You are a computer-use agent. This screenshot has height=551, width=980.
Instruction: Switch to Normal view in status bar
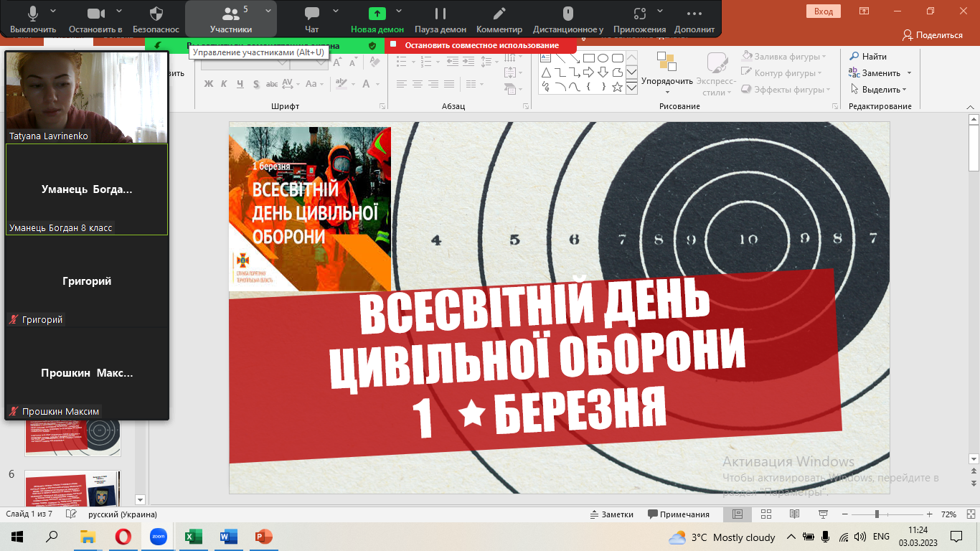[x=737, y=514]
